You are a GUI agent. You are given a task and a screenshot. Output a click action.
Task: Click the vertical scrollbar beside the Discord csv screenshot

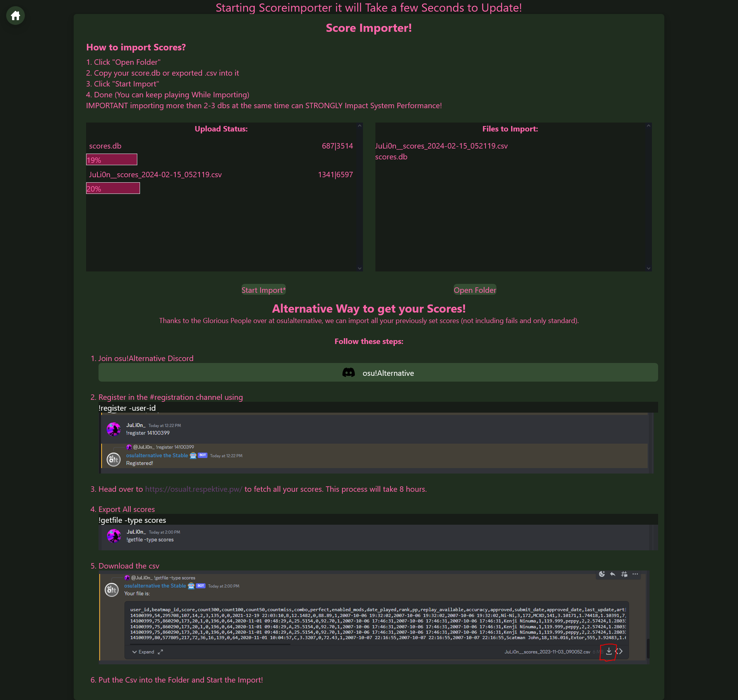pos(648,648)
